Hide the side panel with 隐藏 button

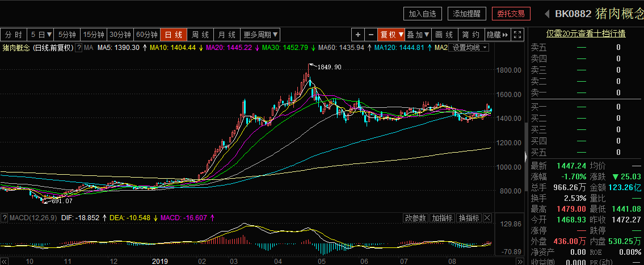497,35
